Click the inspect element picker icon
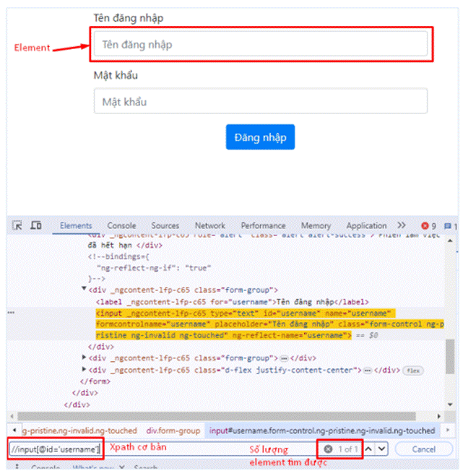The width and height of the screenshot is (463, 476). (x=18, y=225)
